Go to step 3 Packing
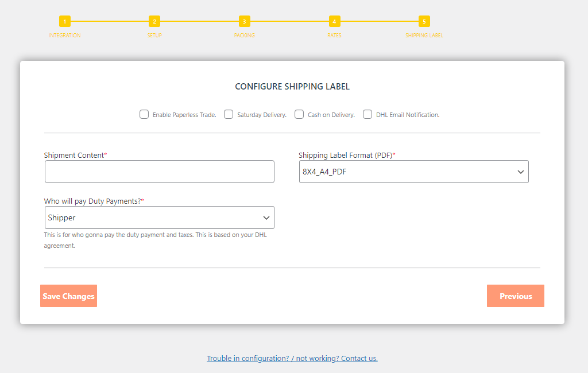Image resolution: width=588 pixels, height=373 pixels. 245,21
